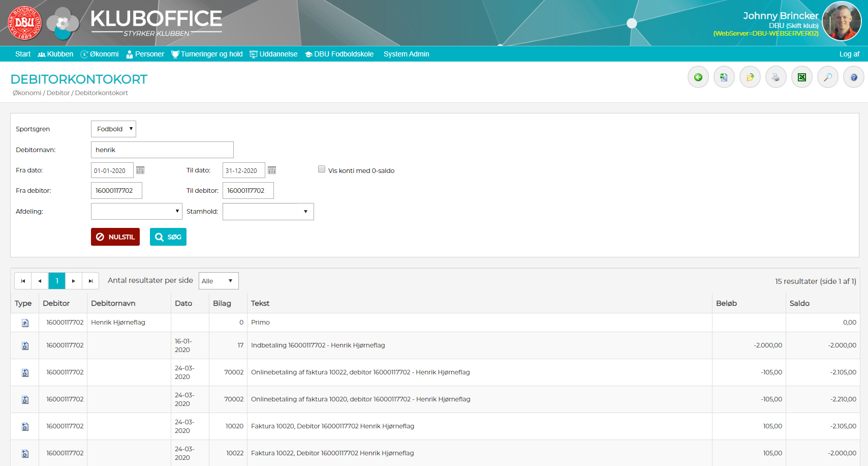Enable Vis konti med 0-saldo checkbox

[x=322, y=169]
